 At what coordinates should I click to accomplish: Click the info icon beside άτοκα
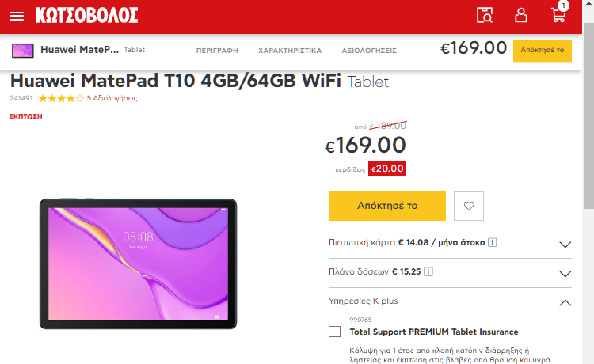point(492,242)
